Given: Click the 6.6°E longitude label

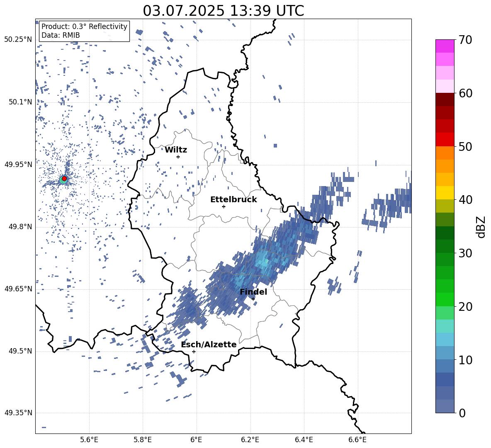Looking at the screenshot, I should click(357, 440).
